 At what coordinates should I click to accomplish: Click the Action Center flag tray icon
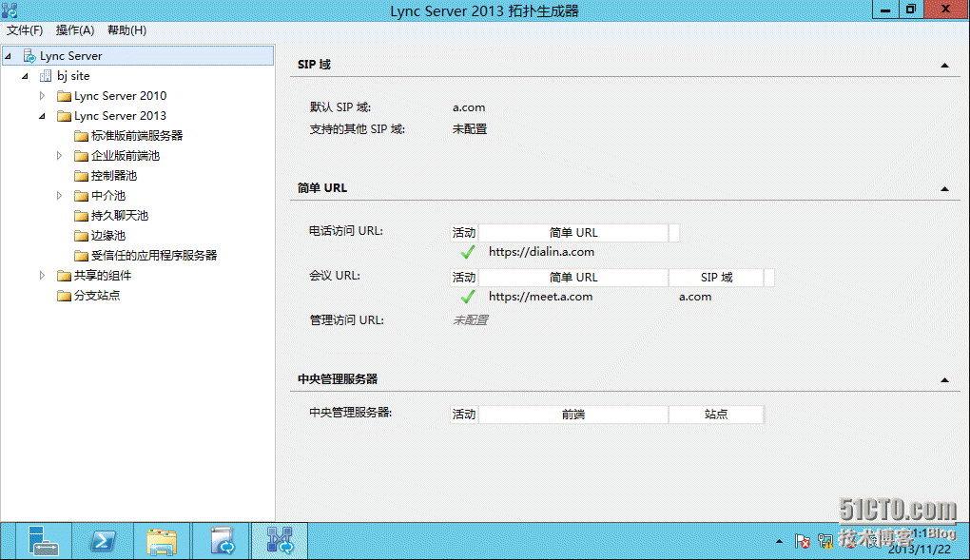[x=803, y=541]
